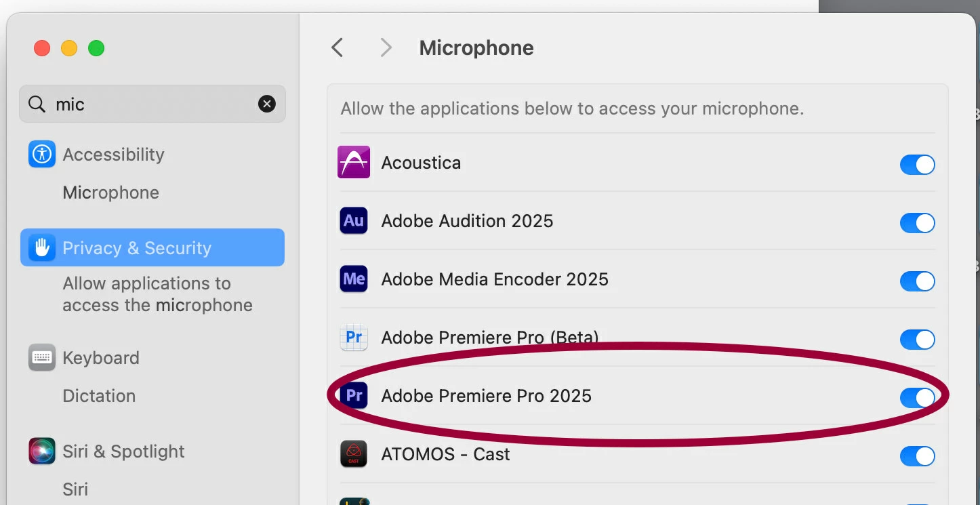Toggle microphone access for ATOMOS - Cast
The image size is (980, 505).
click(917, 456)
